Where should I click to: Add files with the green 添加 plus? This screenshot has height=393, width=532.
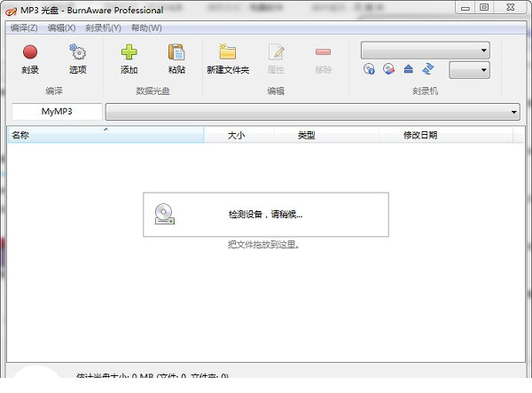pyautogui.click(x=129, y=59)
